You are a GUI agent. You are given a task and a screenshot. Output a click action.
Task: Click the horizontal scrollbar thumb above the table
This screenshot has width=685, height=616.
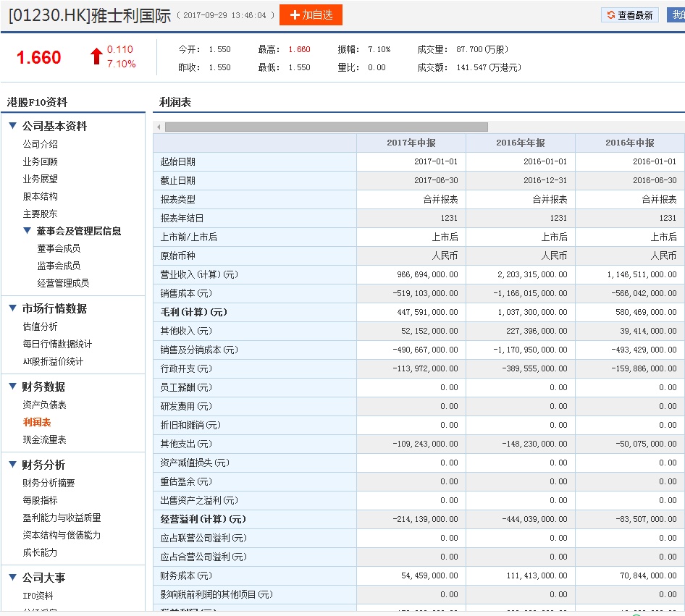[x=327, y=127]
